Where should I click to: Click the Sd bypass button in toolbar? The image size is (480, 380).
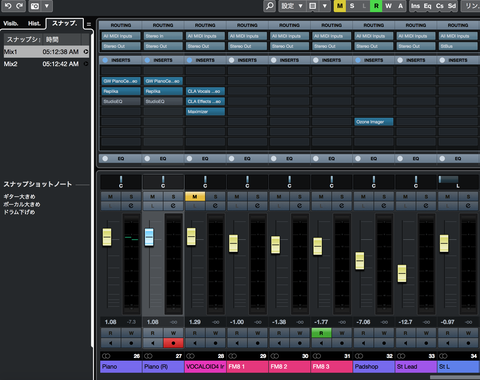[x=452, y=6]
